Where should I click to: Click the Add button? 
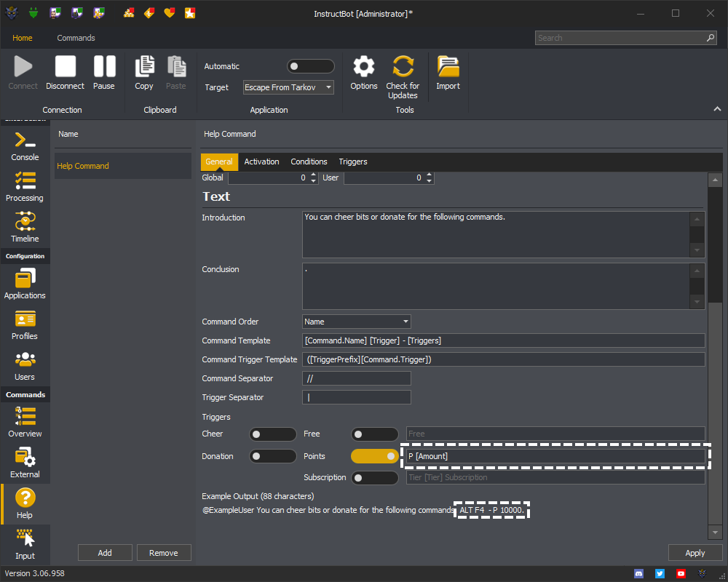coord(105,553)
